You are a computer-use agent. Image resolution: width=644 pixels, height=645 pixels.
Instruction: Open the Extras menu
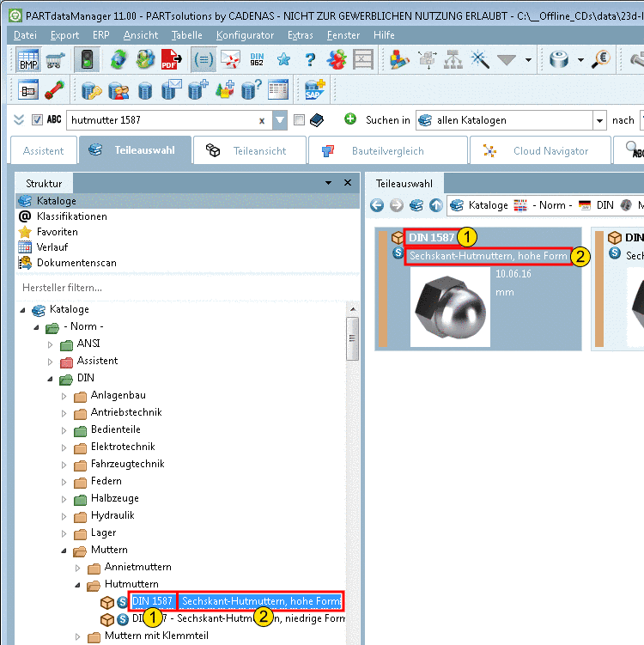(301, 35)
